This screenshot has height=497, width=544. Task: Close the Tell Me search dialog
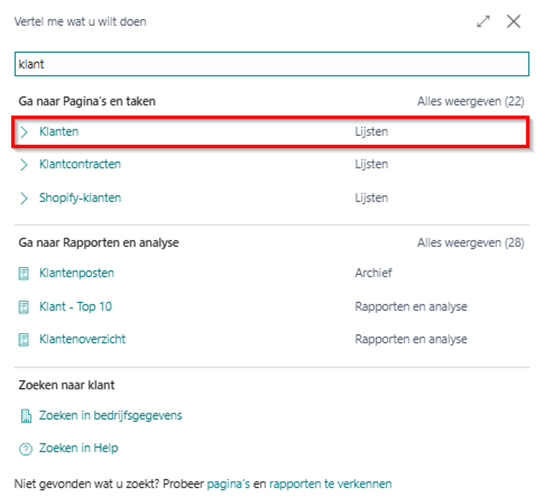(x=513, y=22)
